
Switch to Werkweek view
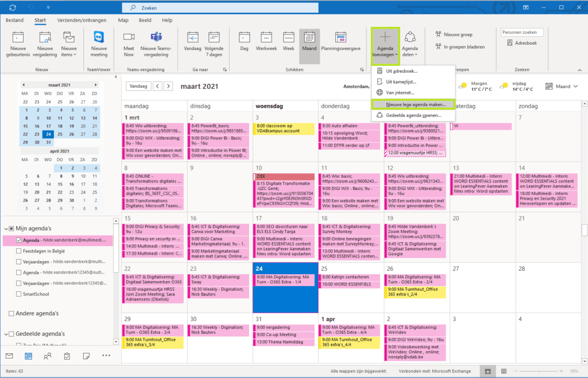[x=266, y=41]
